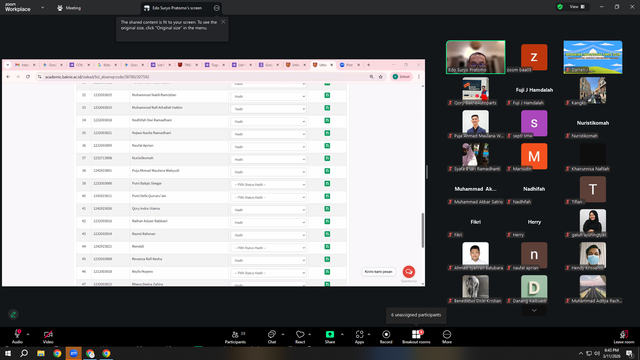The height and width of the screenshot is (360, 640).
Task: Open new browser tab plus button
Action: pos(368,65)
